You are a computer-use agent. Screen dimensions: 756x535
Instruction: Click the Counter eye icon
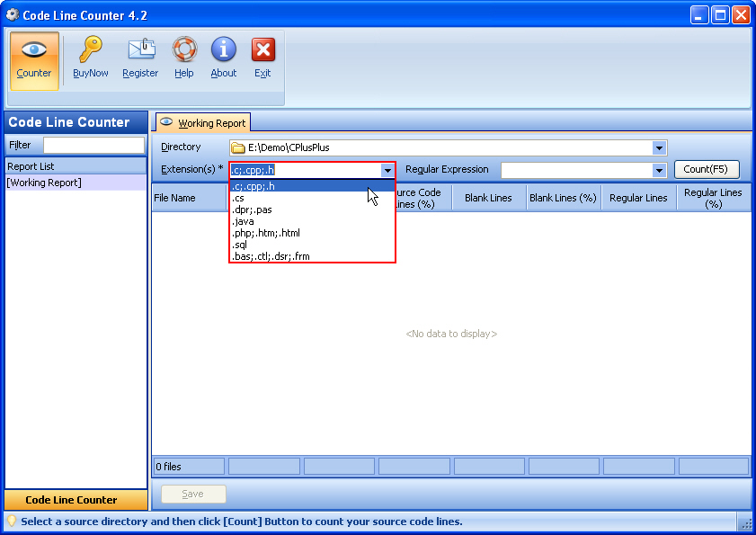click(34, 50)
